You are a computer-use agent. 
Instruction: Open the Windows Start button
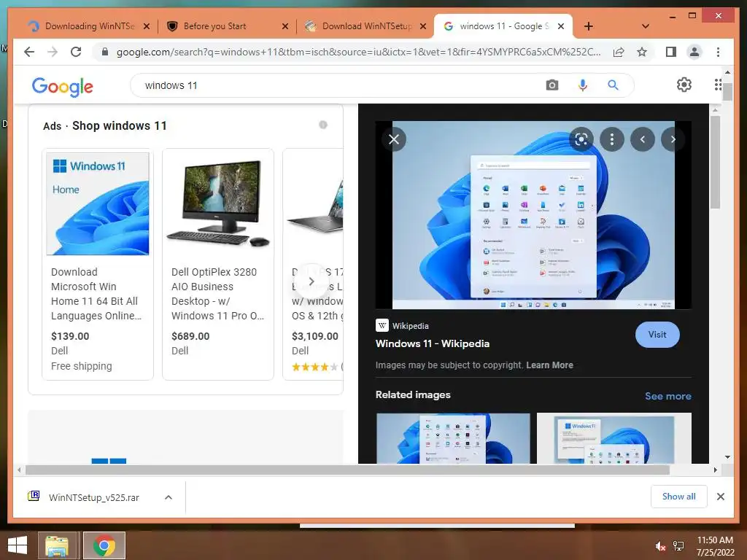coord(18,545)
